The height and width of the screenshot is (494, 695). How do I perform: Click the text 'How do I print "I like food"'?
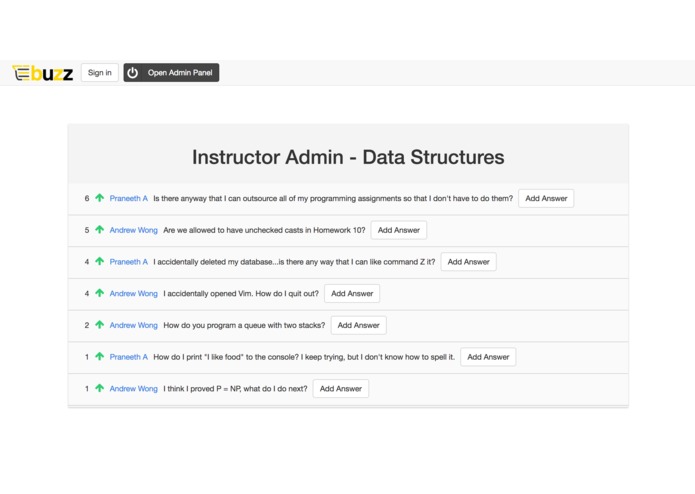(x=198, y=357)
